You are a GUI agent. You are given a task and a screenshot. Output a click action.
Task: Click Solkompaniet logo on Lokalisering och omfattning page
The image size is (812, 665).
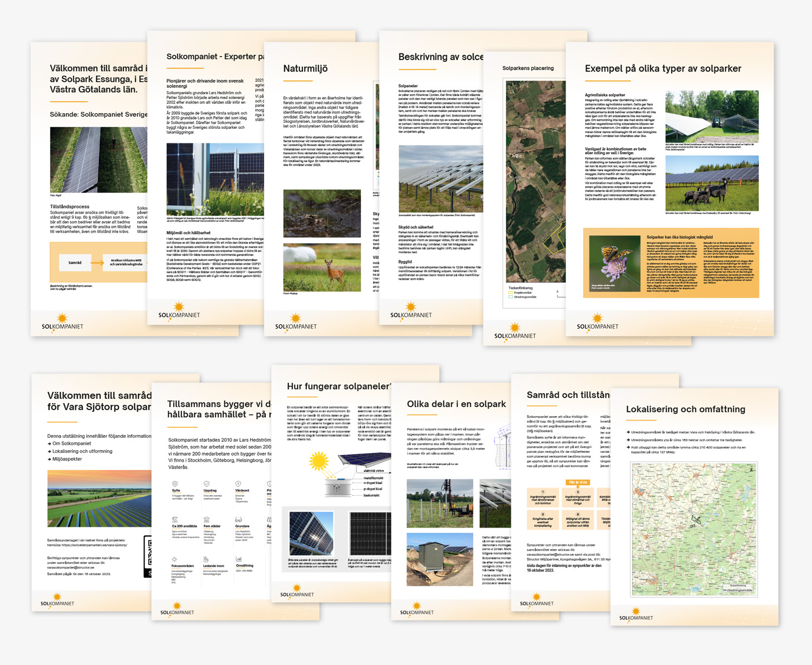[x=636, y=614]
